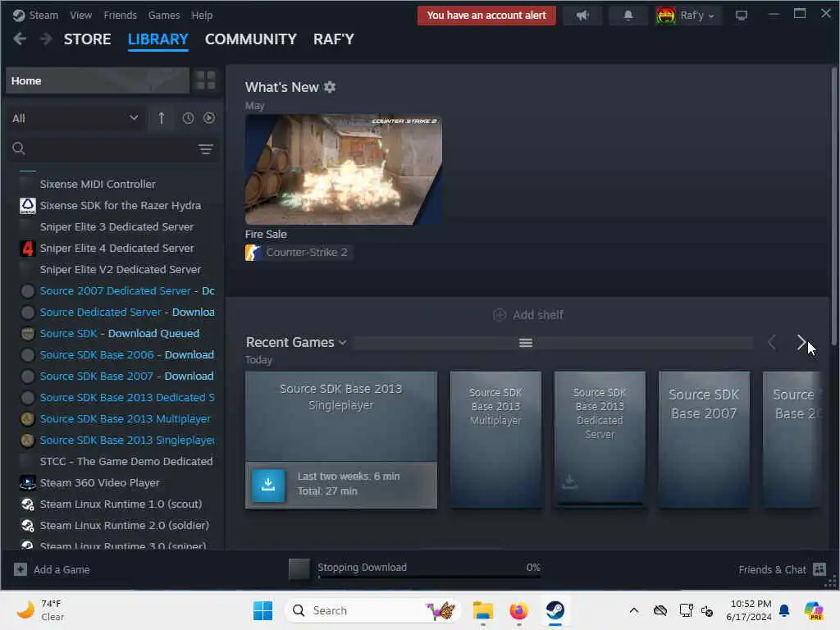
Task: Click the download item thumbnail in the status bar
Action: [299, 569]
